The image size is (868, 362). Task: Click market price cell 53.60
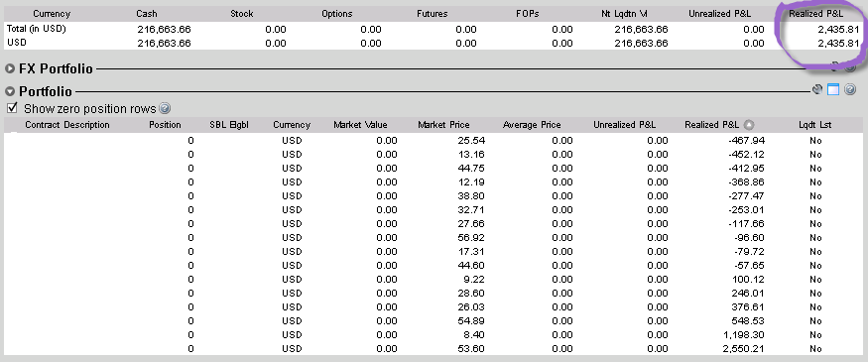pyautogui.click(x=471, y=348)
